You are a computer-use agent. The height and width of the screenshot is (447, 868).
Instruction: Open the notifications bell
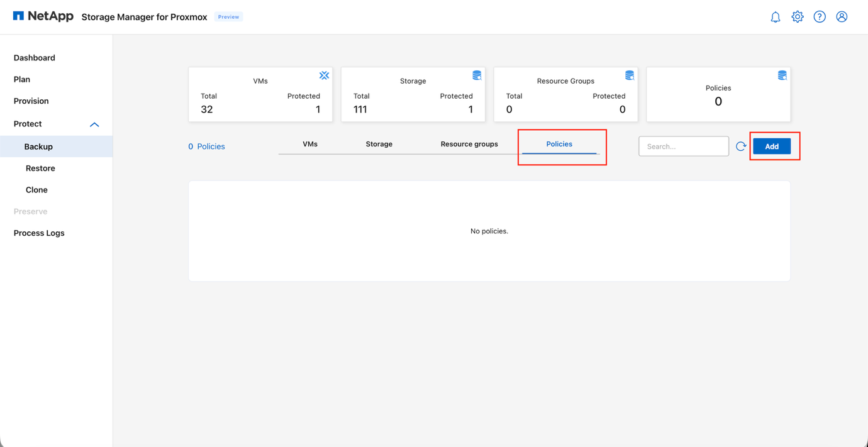(x=775, y=16)
